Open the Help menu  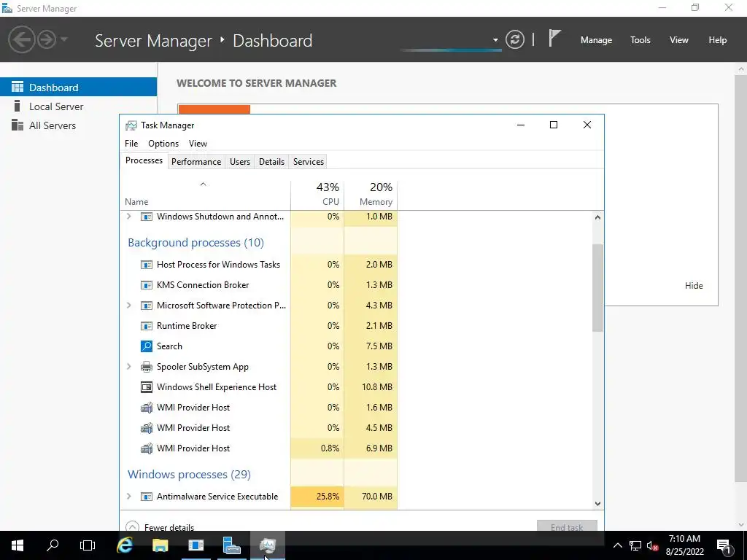tap(717, 40)
